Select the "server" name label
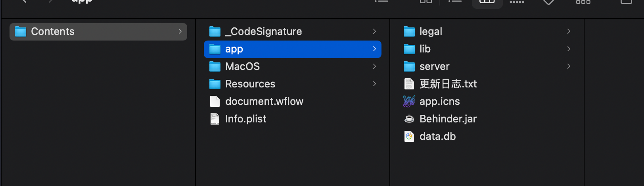 click(x=435, y=66)
